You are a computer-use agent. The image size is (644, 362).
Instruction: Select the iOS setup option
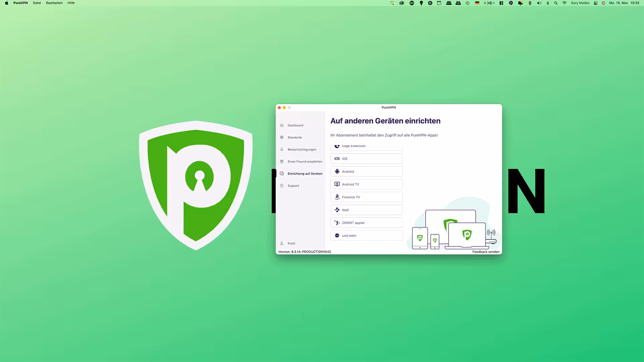[366, 158]
